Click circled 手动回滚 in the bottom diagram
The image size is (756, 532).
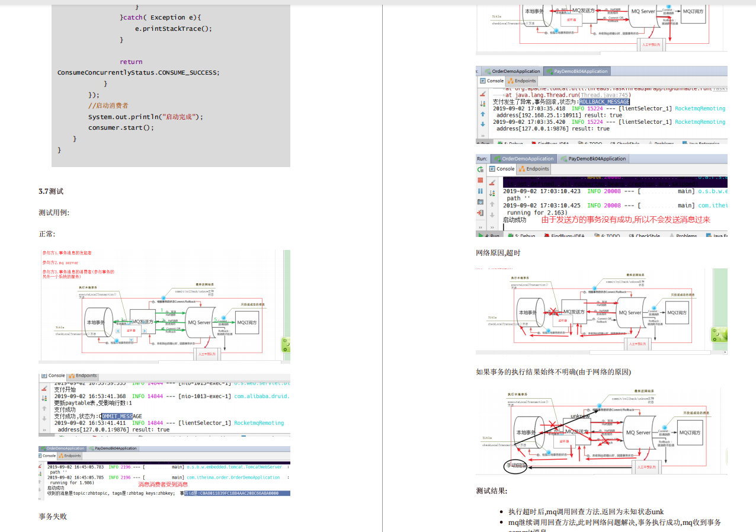(x=515, y=466)
